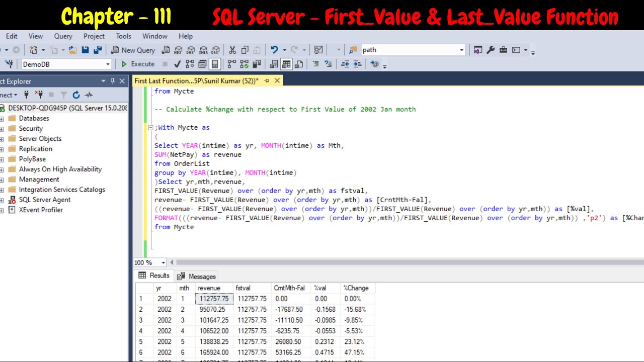This screenshot has height=362, width=644.
Task: Open the Window menu
Action: point(154,36)
